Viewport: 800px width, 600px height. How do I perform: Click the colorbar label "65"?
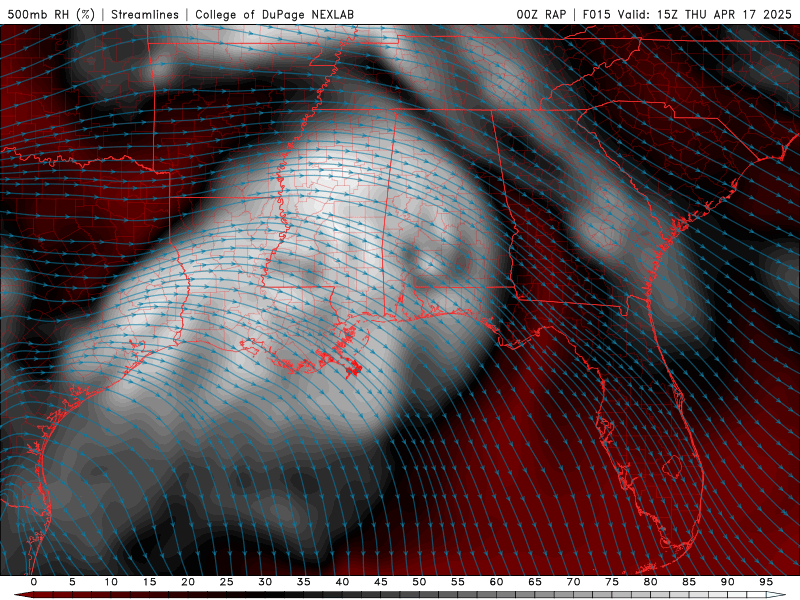pyautogui.click(x=535, y=582)
